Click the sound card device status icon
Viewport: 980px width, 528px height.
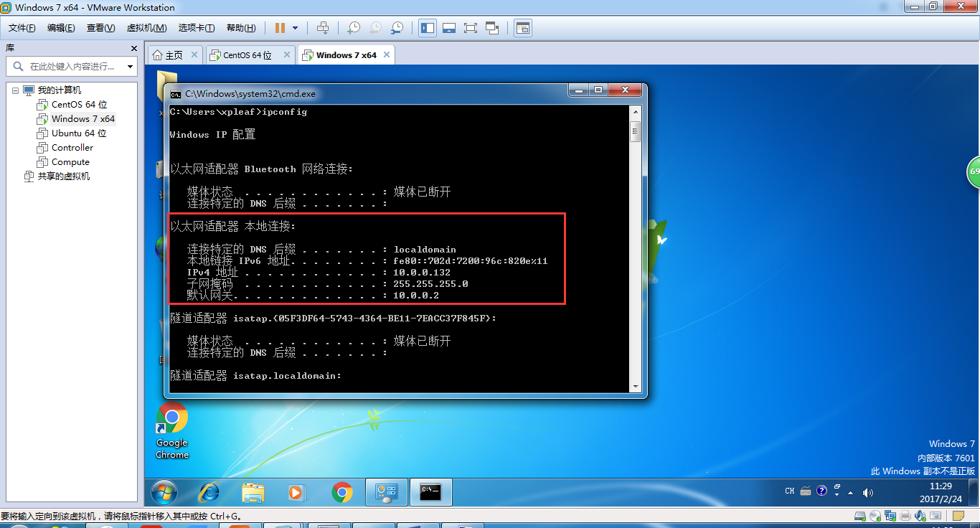point(920,516)
